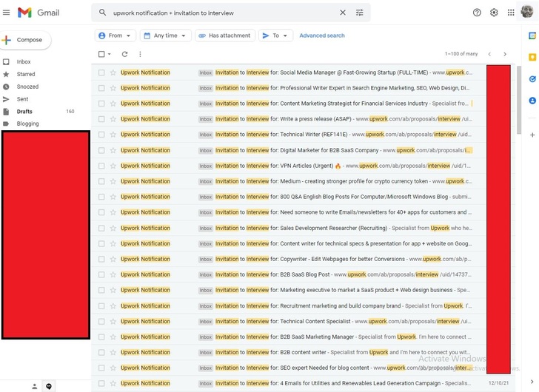Open the main menu hamburger icon
539x392 pixels.
coord(6,13)
